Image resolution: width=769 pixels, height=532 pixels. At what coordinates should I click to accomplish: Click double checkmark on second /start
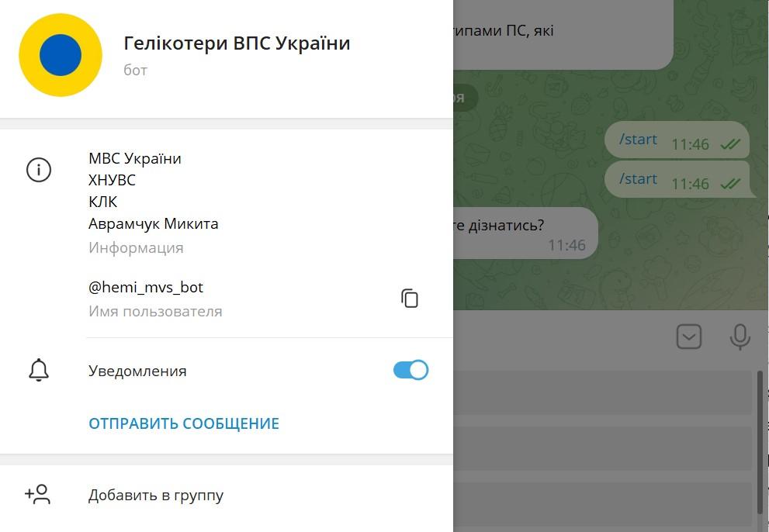point(729,184)
